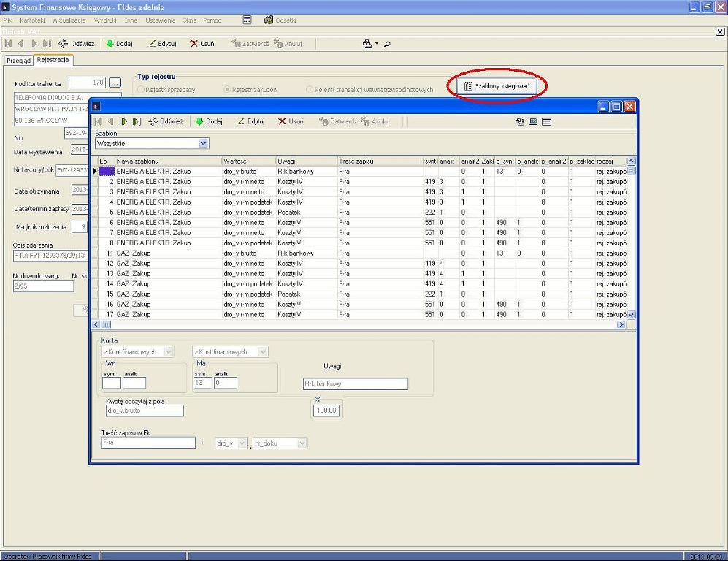Go to previous record in main toolbar

[x=21, y=44]
